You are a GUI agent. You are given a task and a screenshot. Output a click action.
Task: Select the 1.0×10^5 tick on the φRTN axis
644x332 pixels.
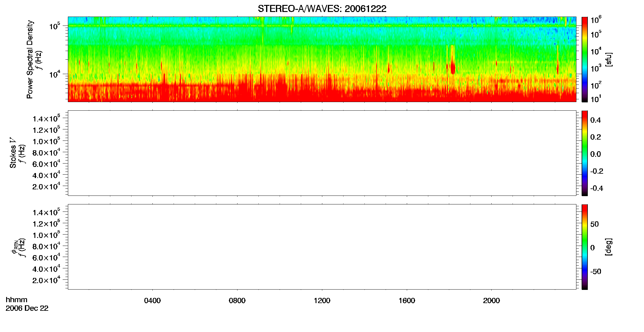pos(46,235)
